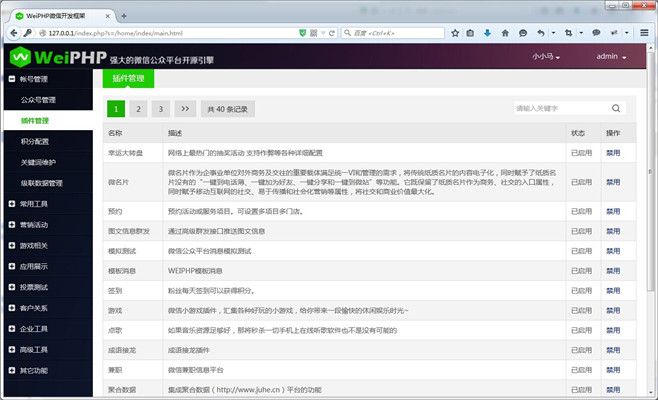Open the address bar history dropdown arrow

click(323, 33)
